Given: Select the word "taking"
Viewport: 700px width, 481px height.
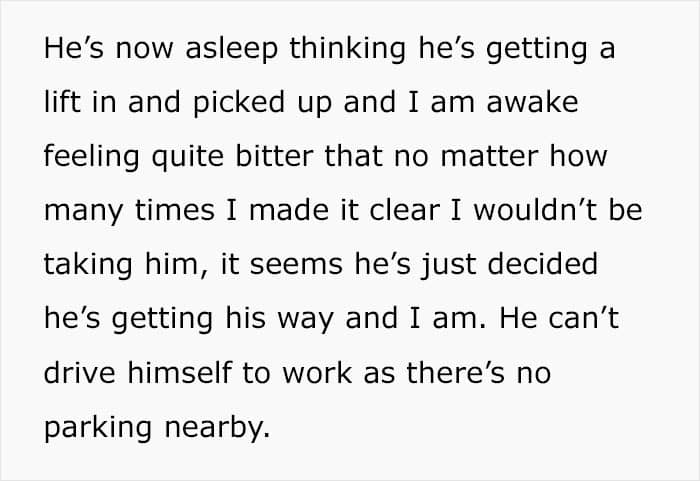Looking at the screenshot, I should tap(88, 265).
